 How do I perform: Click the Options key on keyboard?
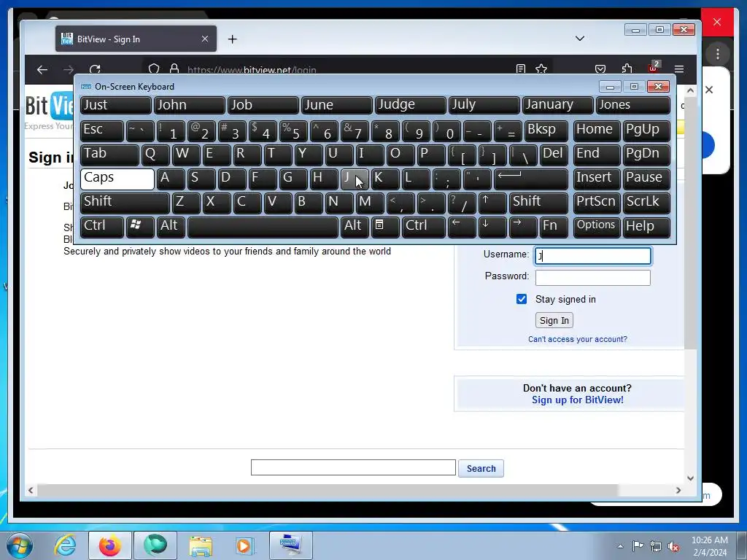pyautogui.click(x=597, y=227)
